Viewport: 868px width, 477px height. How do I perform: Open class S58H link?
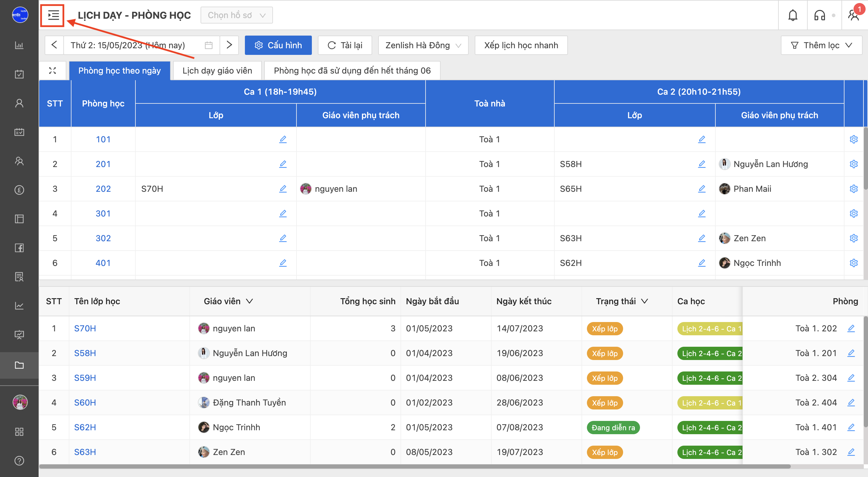click(x=85, y=353)
